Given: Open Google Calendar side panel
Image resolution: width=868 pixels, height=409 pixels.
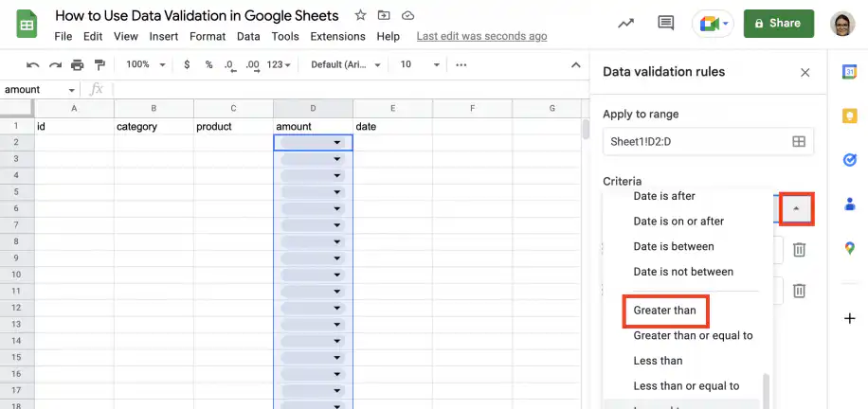Looking at the screenshot, I should (x=850, y=72).
